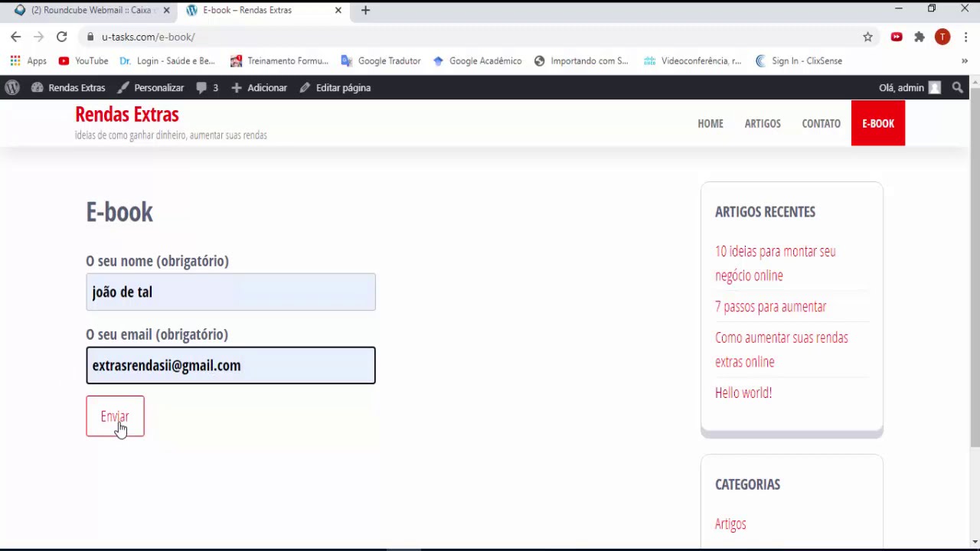980x551 pixels.
Task: Open the Videoconferência bookmark
Action: pyautogui.click(x=693, y=61)
